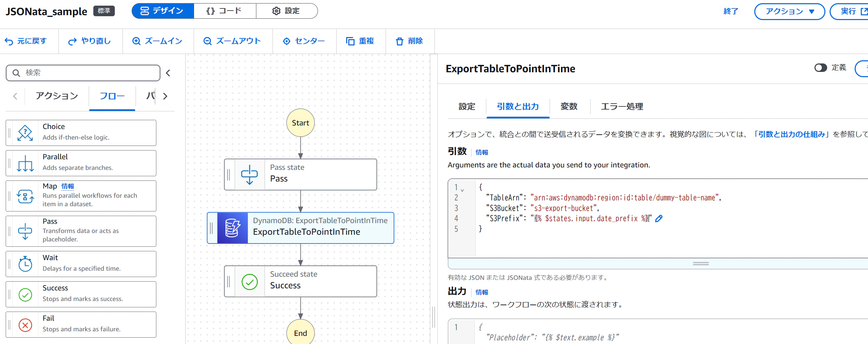Switch to the 変数 tab

tap(569, 106)
